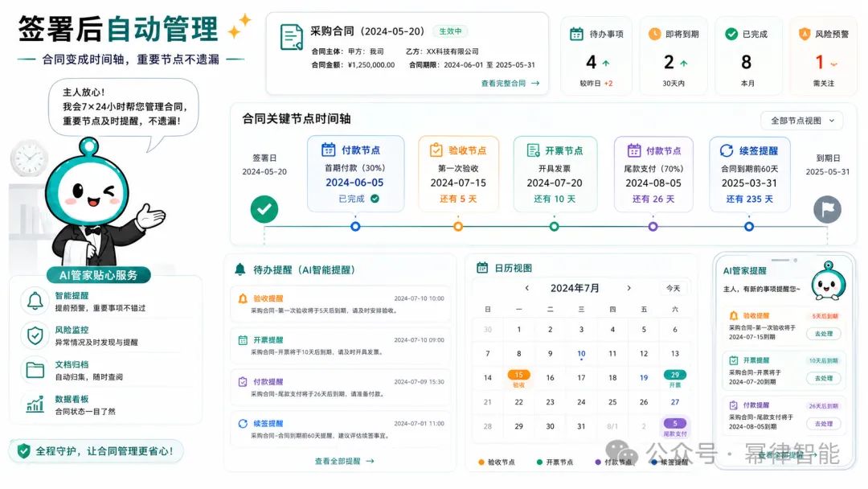Click the 已完成 green check icon
868x489 pixels.
point(731,34)
